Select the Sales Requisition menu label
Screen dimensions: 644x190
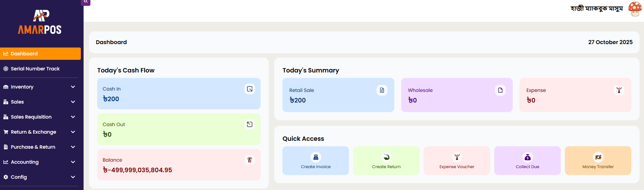click(x=31, y=117)
